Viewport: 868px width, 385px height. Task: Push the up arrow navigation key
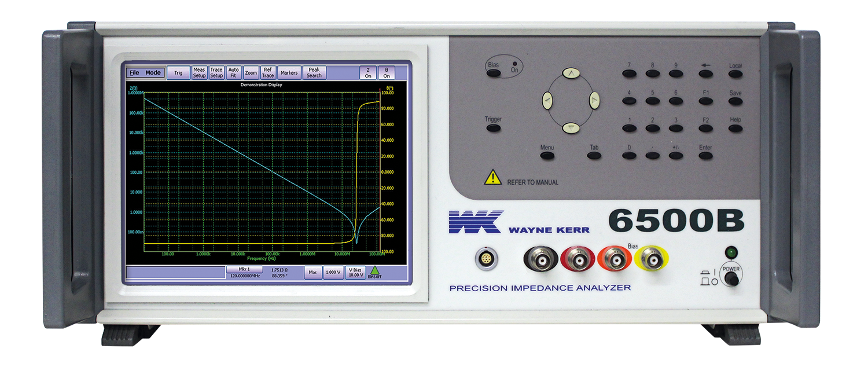pos(571,74)
